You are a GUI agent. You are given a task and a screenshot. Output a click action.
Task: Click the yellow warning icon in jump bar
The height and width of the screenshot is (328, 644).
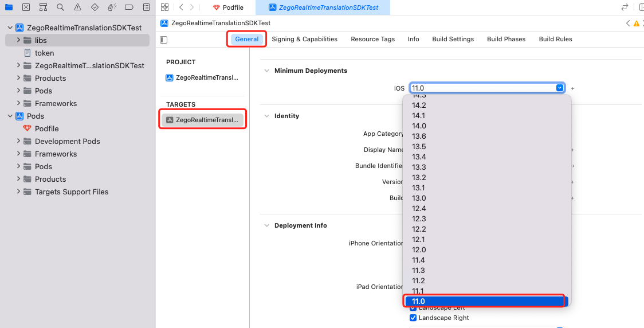(x=636, y=24)
